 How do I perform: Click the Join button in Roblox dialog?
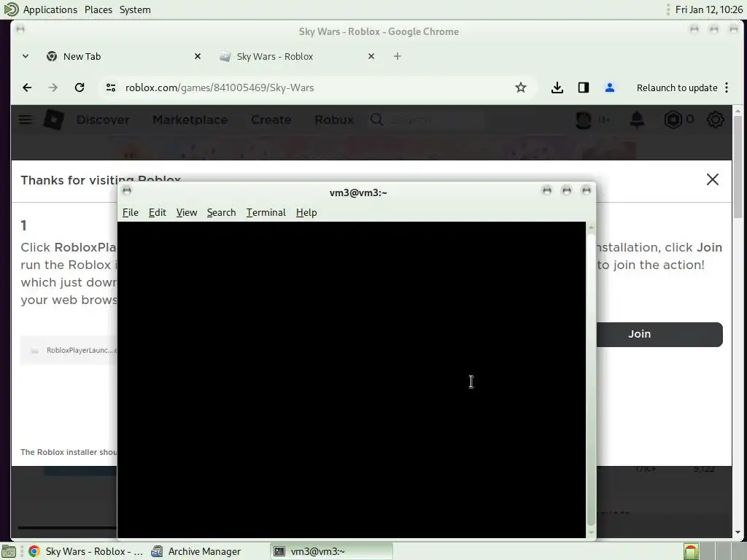pyautogui.click(x=659, y=334)
